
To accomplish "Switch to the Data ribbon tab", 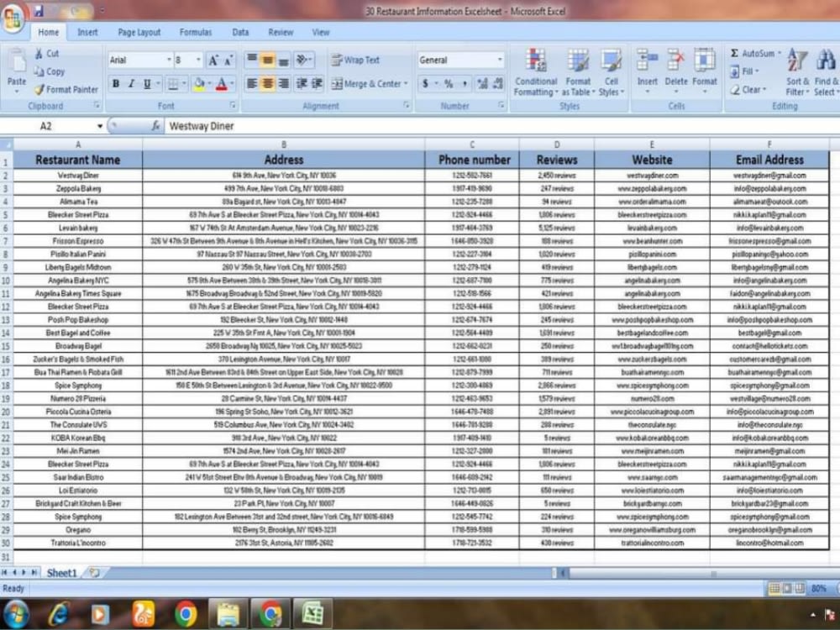I will click(x=240, y=32).
